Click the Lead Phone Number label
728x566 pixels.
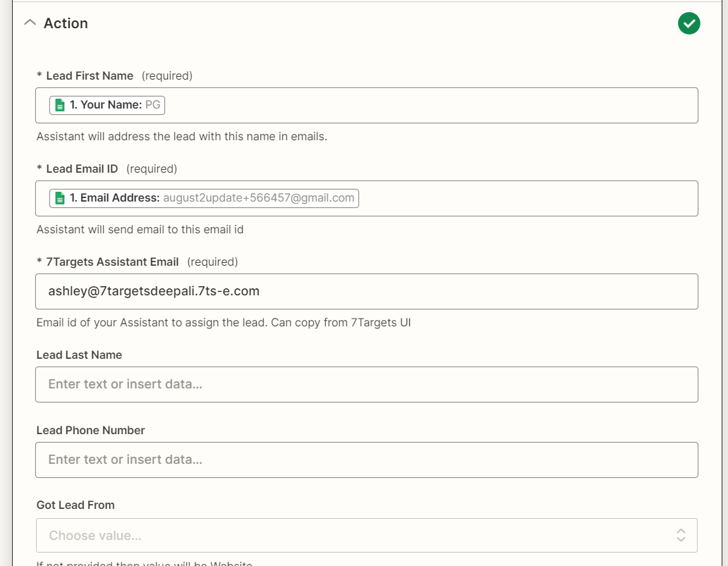tap(90, 430)
